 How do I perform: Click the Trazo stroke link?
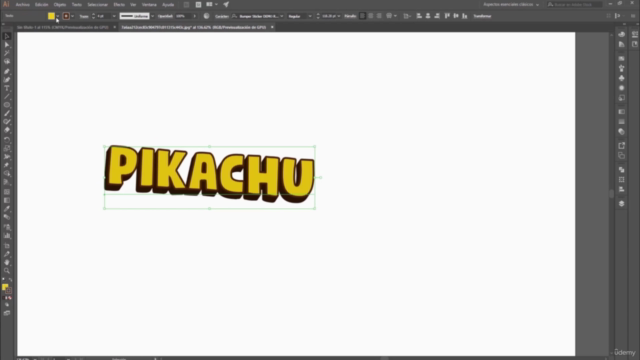(x=84, y=16)
